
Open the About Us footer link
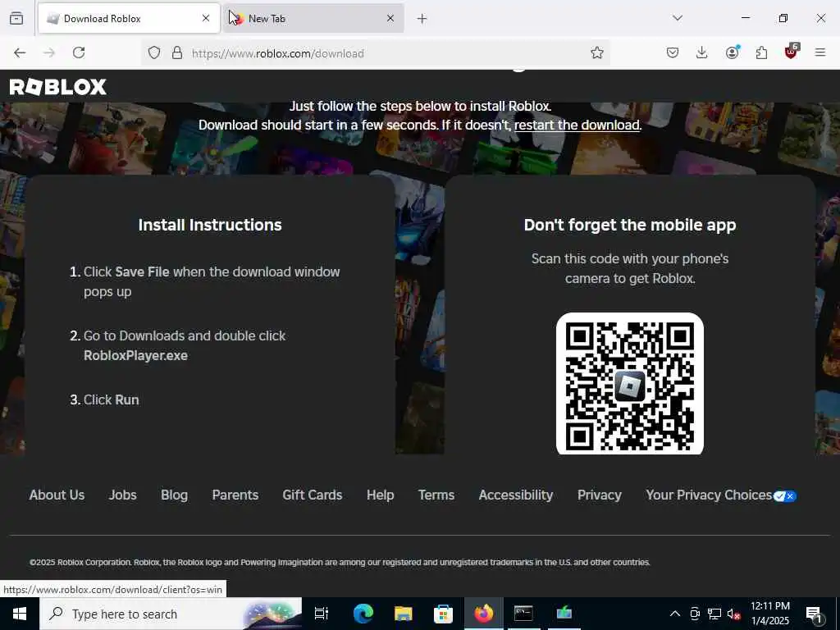click(57, 495)
